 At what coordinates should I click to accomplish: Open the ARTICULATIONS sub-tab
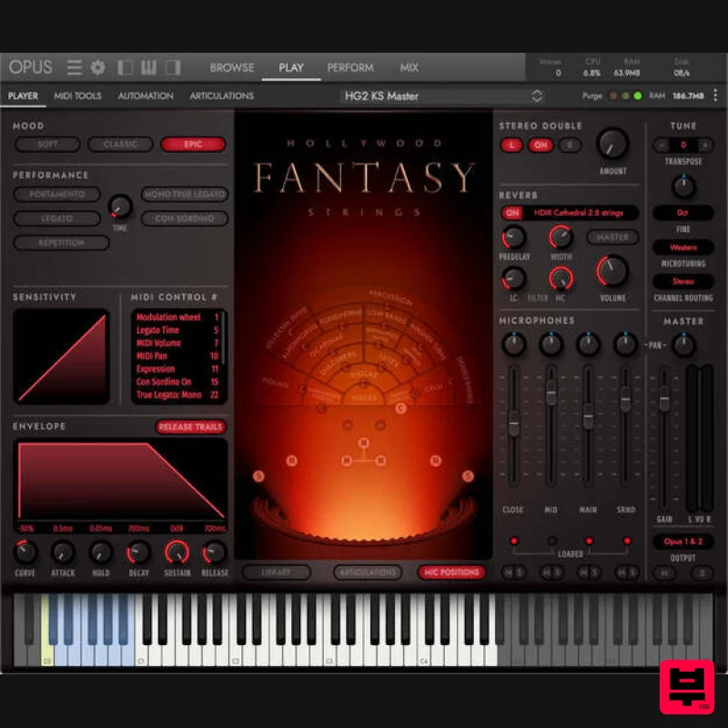(x=221, y=96)
